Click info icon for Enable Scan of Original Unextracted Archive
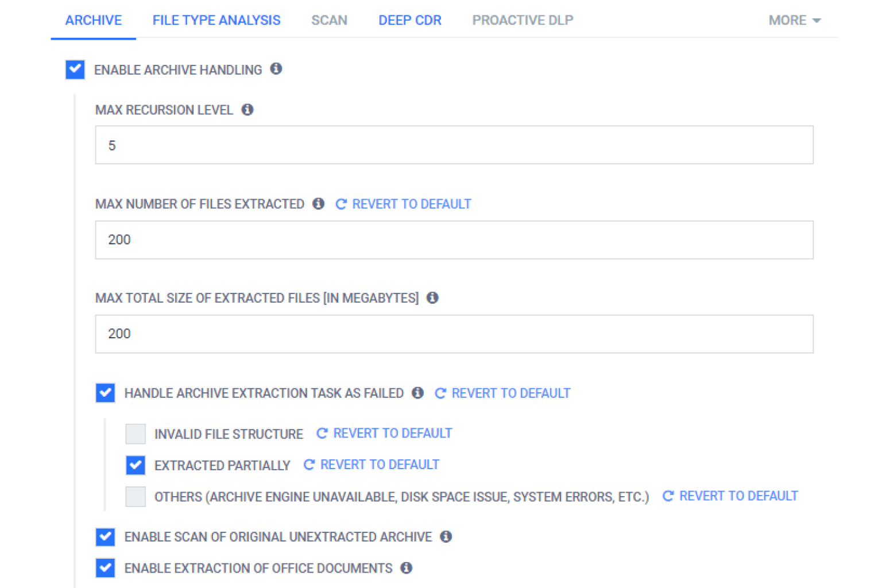This screenshot has height=588, width=882. point(446,536)
